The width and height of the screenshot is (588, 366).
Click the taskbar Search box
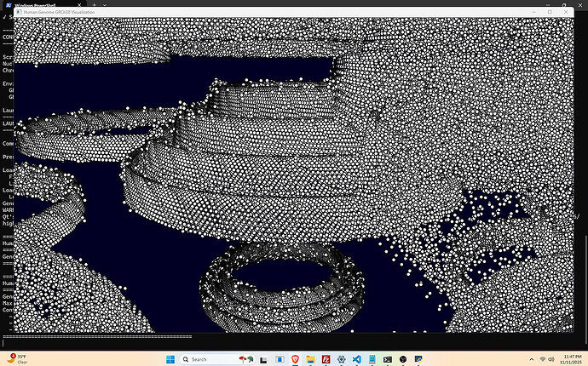pos(207,359)
